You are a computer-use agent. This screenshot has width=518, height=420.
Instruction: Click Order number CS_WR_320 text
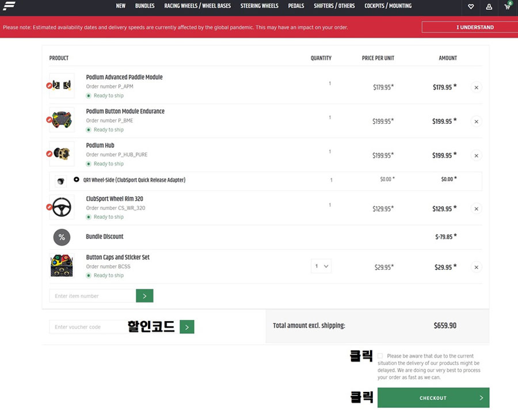[x=116, y=208]
